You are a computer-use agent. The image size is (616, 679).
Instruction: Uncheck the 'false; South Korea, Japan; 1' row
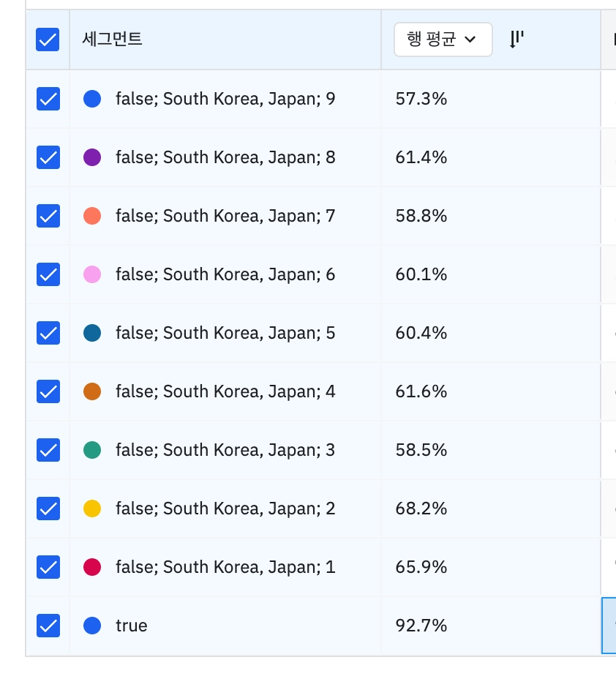pyautogui.click(x=48, y=567)
